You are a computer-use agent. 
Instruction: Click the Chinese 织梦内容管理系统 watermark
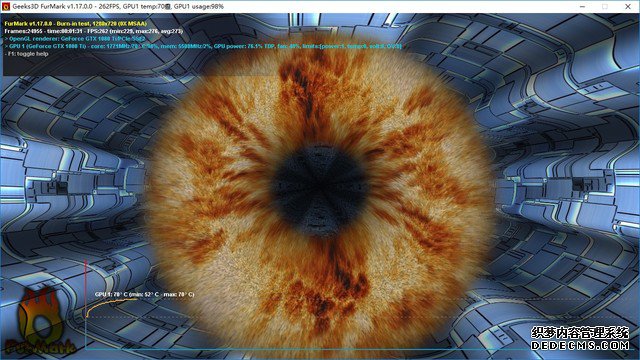(x=580, y=333)
